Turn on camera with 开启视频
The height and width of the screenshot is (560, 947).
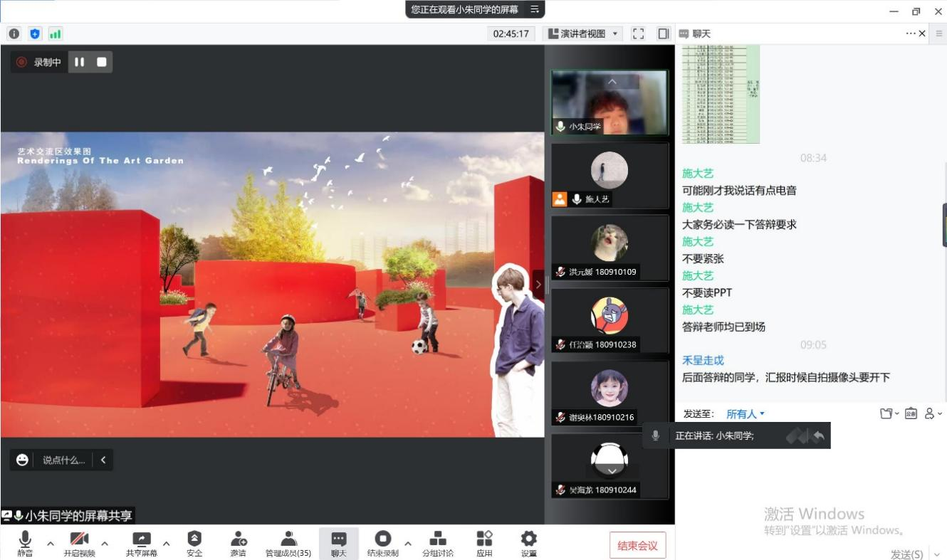click(x=79, y=544)
